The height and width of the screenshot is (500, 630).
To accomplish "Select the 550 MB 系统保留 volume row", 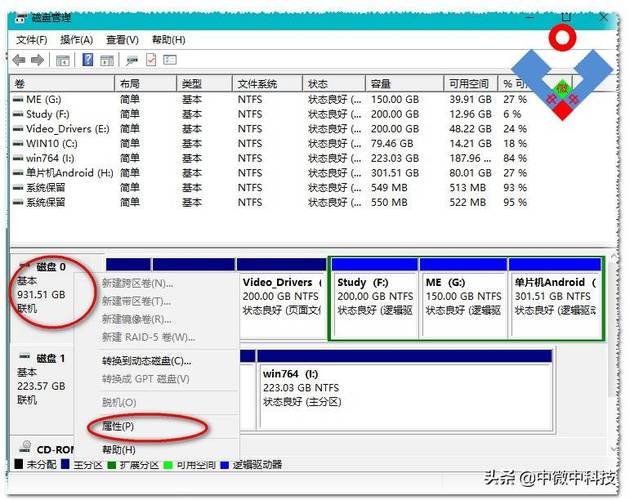I will (270, 202).
